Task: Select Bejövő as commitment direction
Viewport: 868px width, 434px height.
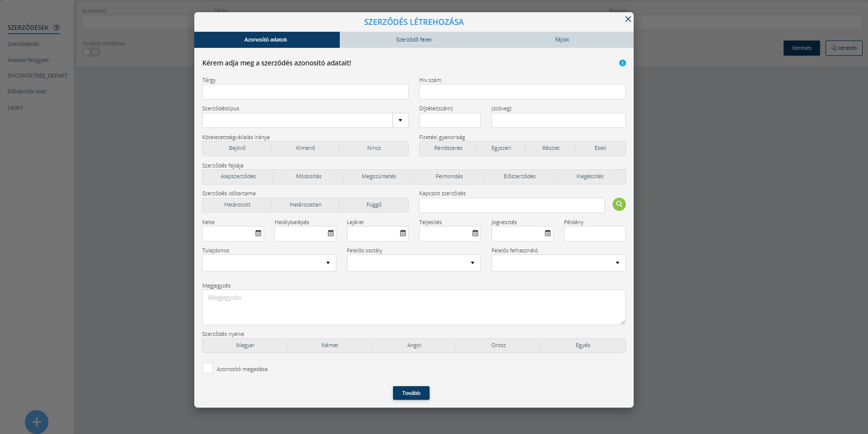Action: (x=237, y=148)
